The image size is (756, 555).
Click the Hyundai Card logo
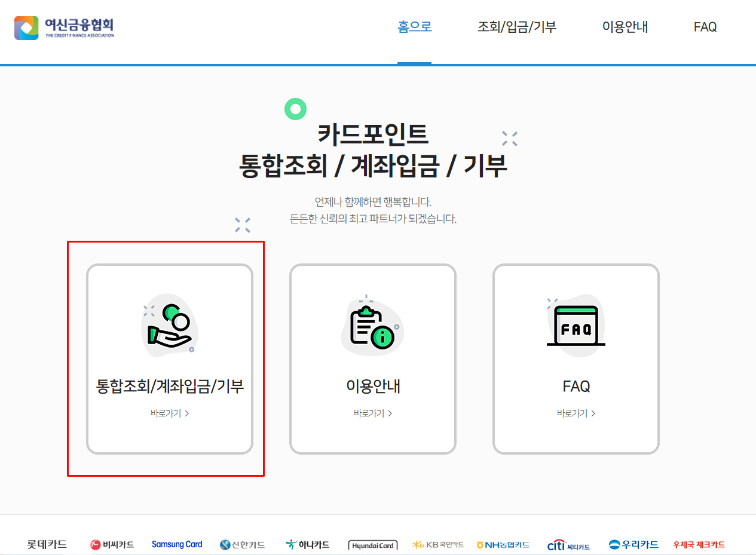[373, 545]
